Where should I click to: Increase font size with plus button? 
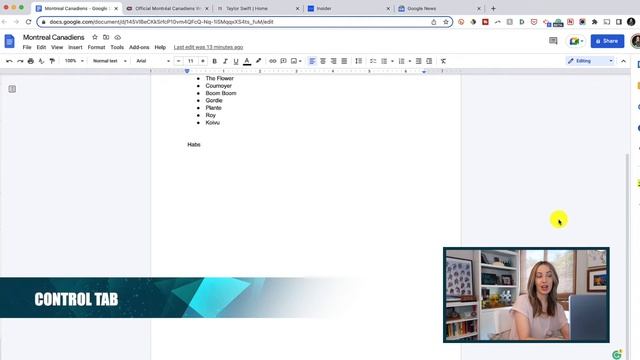(203, 61)
